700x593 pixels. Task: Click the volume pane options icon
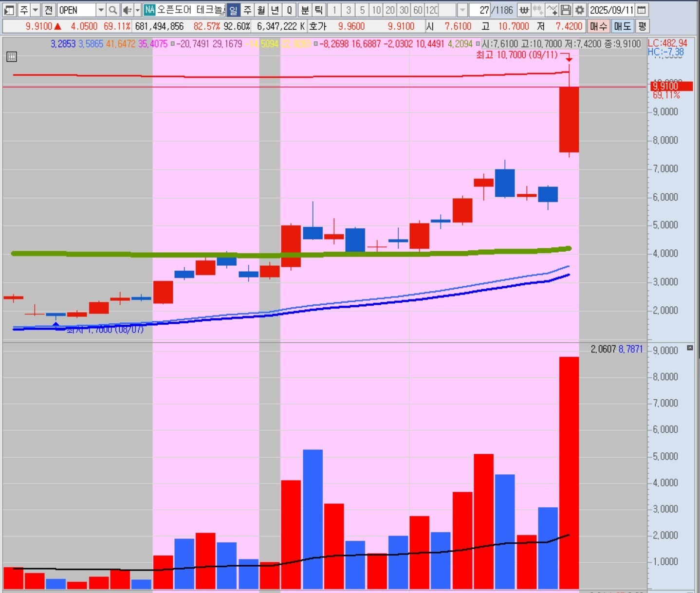point(690,348)
